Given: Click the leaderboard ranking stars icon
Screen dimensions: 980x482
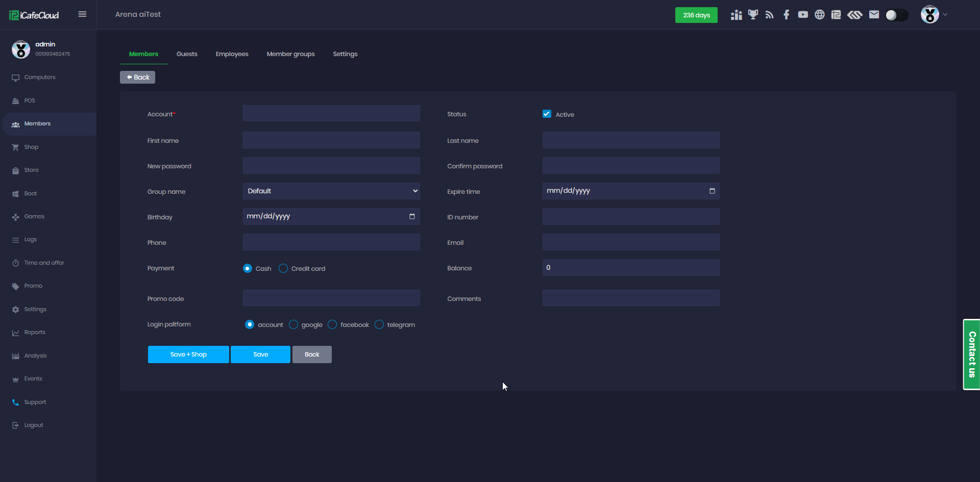Looking at the screenshot, I should pos(736,15).
